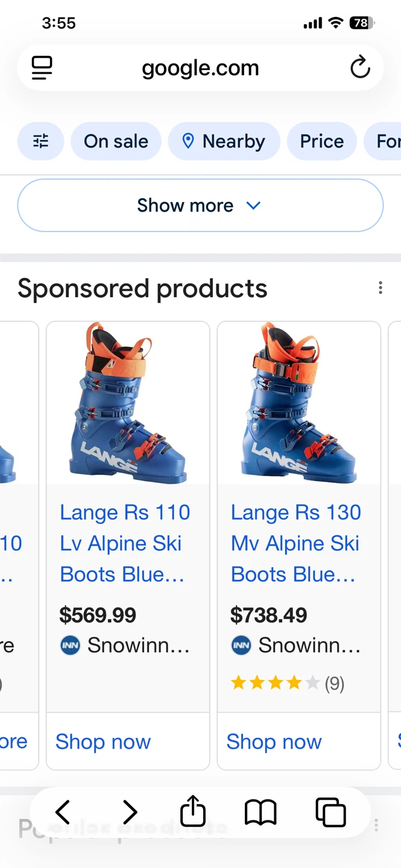Tap the google.com address bar
Image resolution: width=401 pixels, height=868 pixels.
(200, 68)
